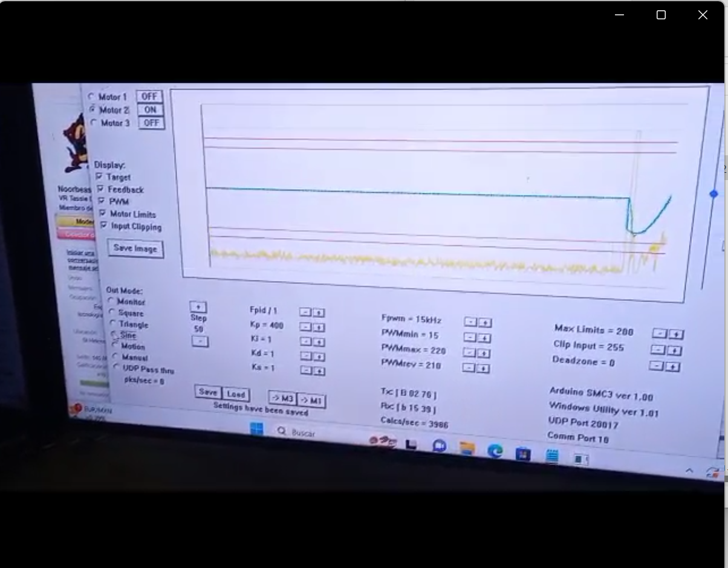Decrease Kd with the minus button
Viewport: 728px width, 568px height.
coord(307,356)
